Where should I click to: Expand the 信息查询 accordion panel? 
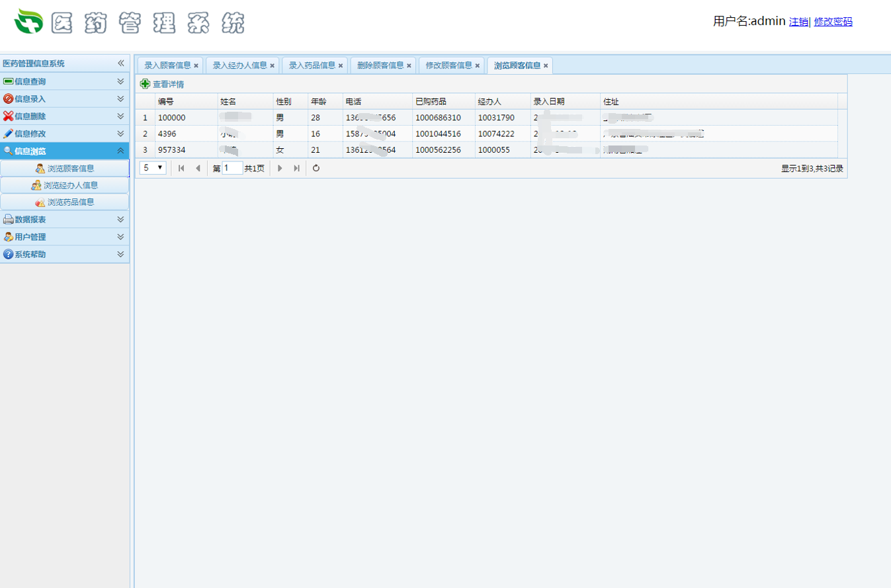[x=120, y=81]
